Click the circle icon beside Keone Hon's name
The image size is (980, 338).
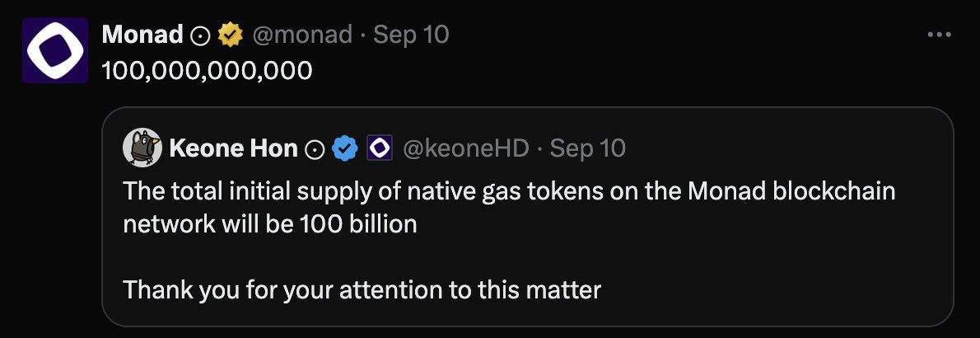[315, 148]
